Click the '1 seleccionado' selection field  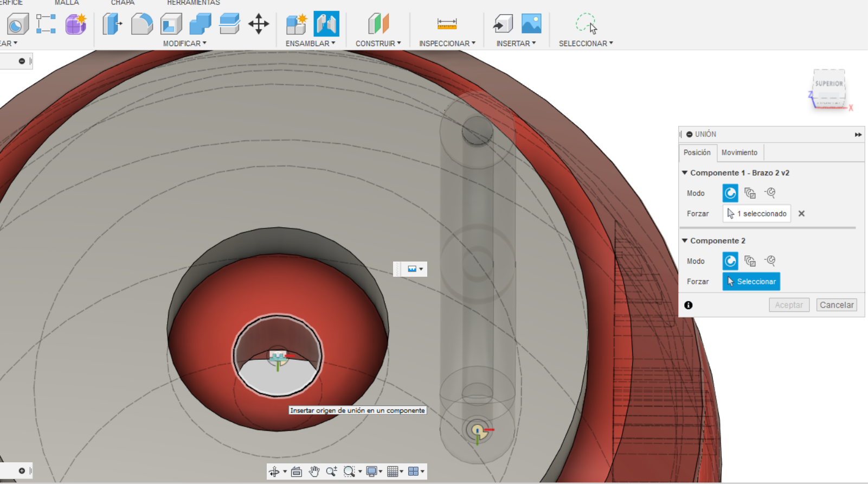point(757,214)
